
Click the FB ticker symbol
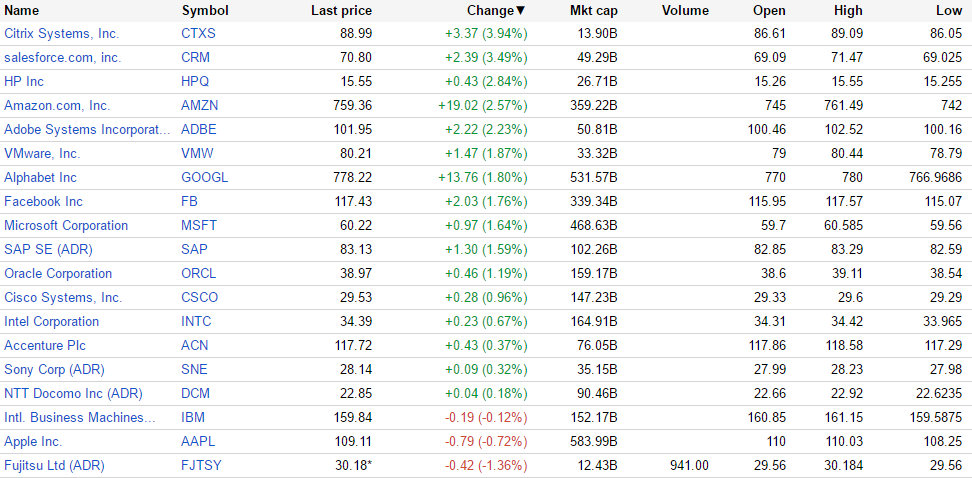pyautogui.click(x=190, y=202)
